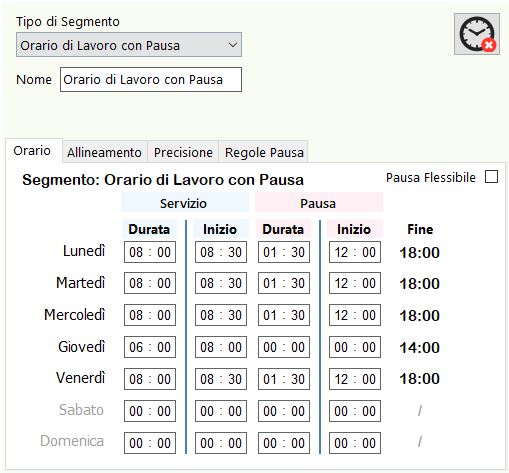This screenshot has height=473, width=509.
Task: Click Sabato Servizio Durata time field
Action: point(150,411)
